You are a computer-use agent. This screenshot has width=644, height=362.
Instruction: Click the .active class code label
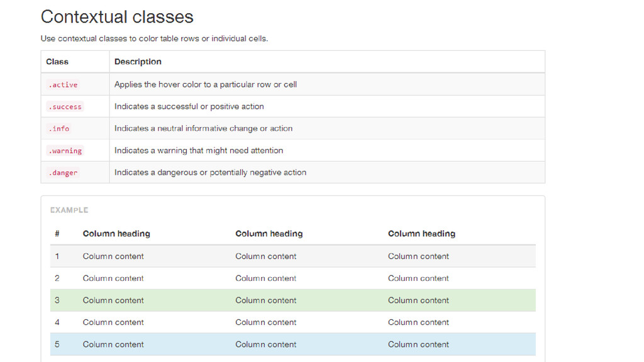pyautogui.click(x=63, y=85)
